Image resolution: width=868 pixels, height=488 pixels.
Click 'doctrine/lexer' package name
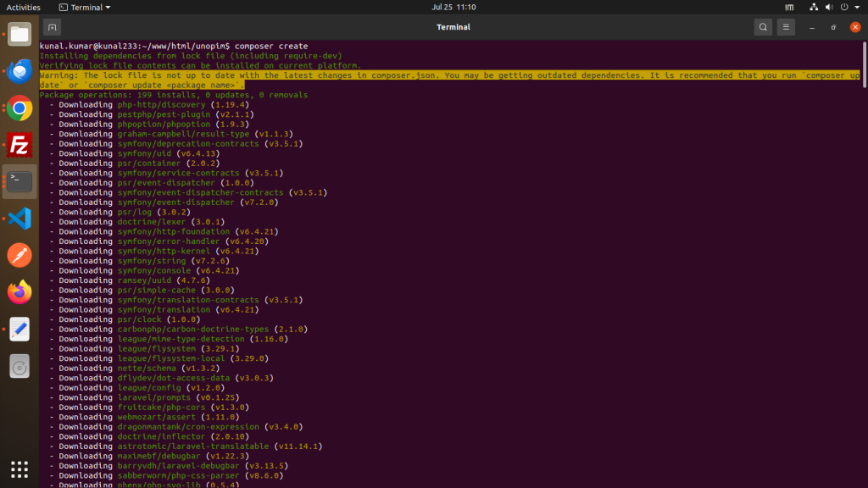pos(152,222)
